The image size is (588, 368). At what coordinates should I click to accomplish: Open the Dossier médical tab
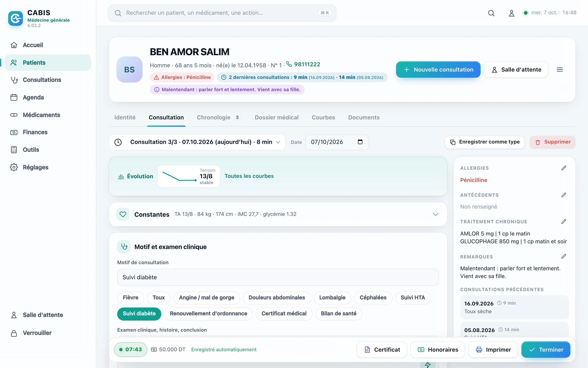click(276, 117)
